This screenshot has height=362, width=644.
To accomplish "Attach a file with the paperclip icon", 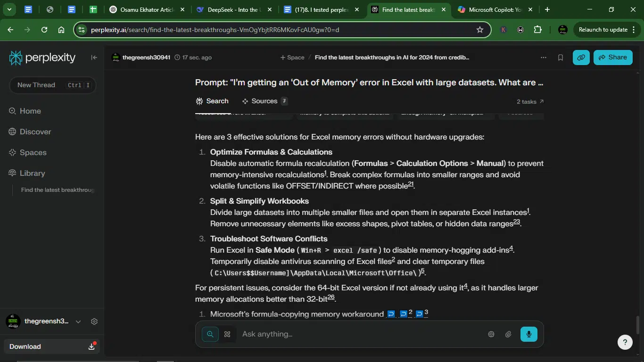I will [x=508, y=334].
